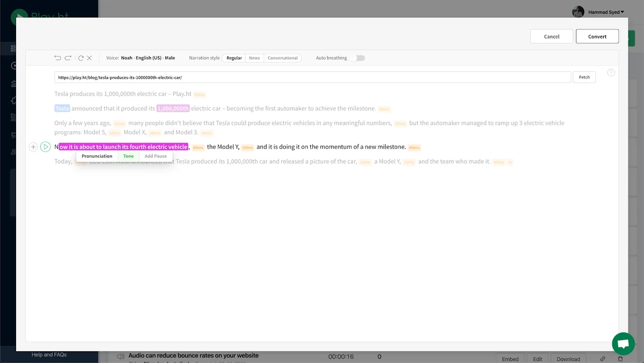
Task: Click 450ms pause tag after 'and Model 3.'
Action: [x=207, y=133]
